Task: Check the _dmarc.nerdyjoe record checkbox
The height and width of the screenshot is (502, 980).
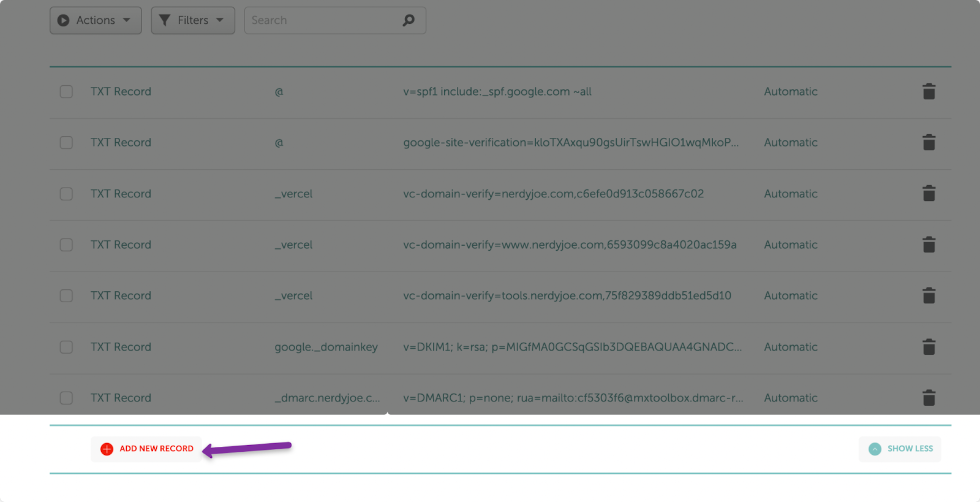Action: [66, 398]
